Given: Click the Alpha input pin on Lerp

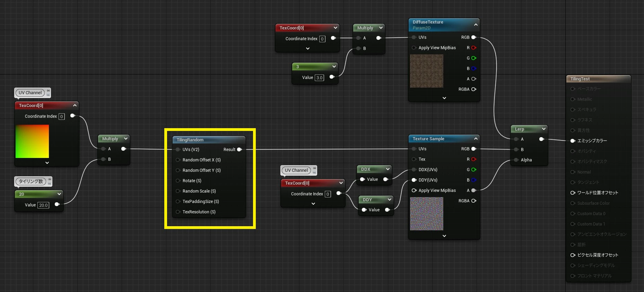Looking at the screenshot, I should (516, 160).
